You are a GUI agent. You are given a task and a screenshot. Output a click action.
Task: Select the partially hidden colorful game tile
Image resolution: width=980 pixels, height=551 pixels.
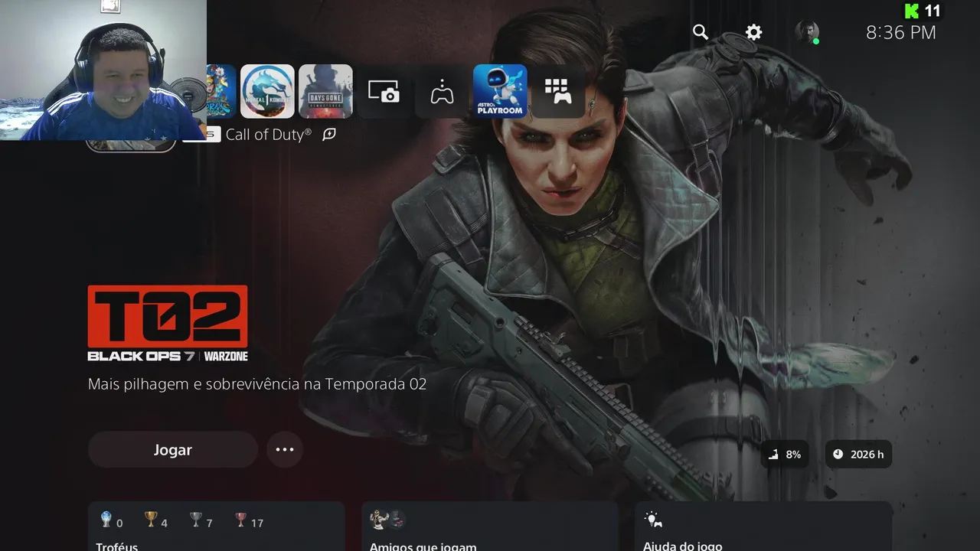point(220,91)
